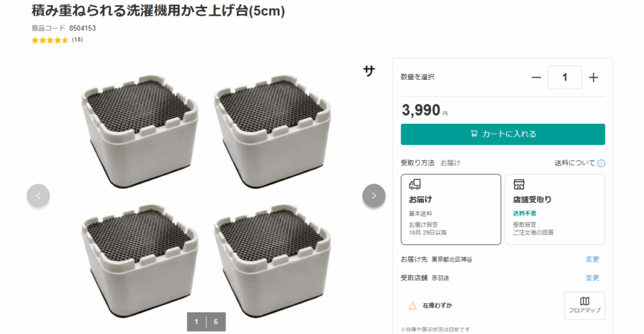Click the delivery truck icon
The height and width of the screenshot is (334, 644).
(x=415, y=184)
